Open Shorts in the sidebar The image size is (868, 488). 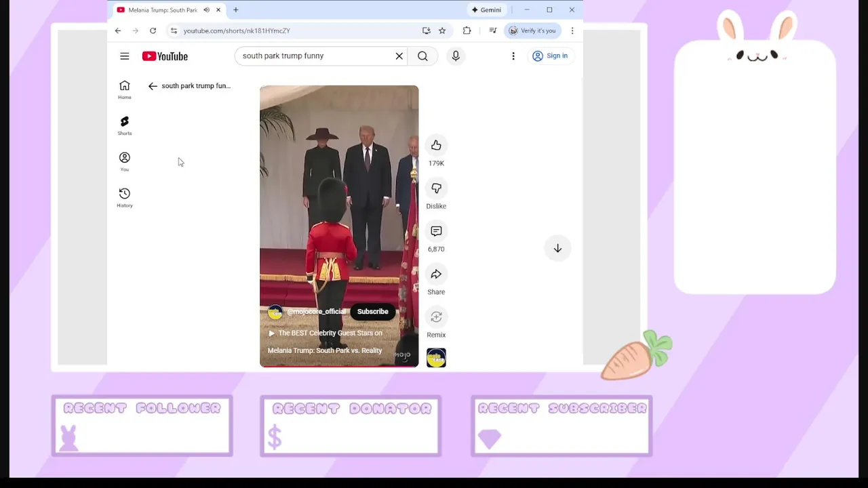(125, 125)
